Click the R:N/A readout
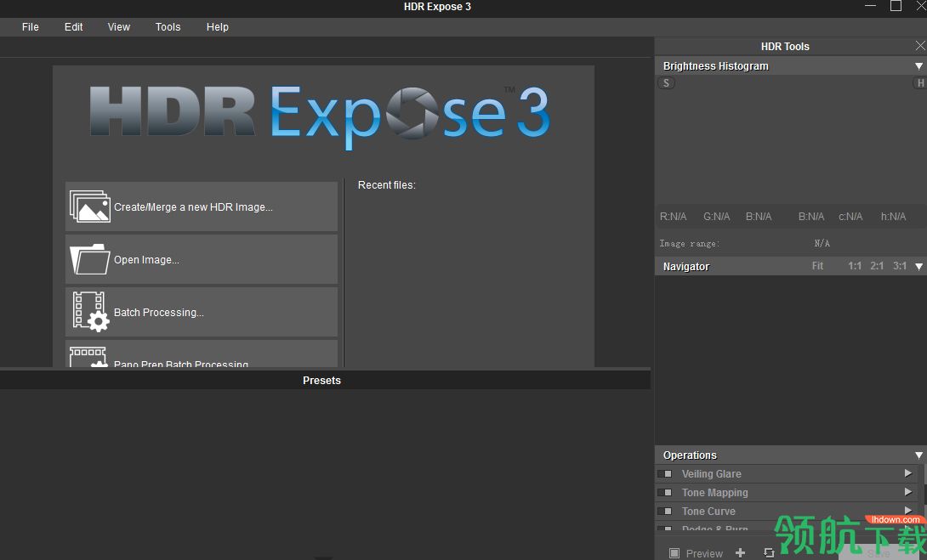The image size is (927, 560). coord(673,217)
